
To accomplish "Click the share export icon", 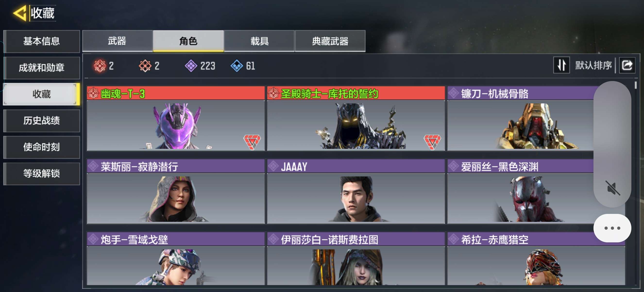I will pyautogui.click(x=627, y=65).
